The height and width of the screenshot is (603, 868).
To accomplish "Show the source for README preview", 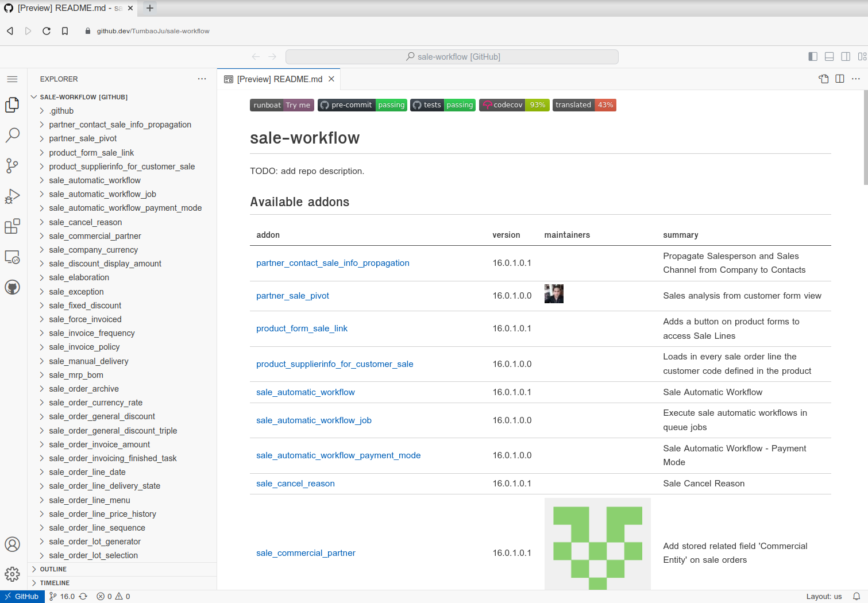I will (x=823, y=79).
